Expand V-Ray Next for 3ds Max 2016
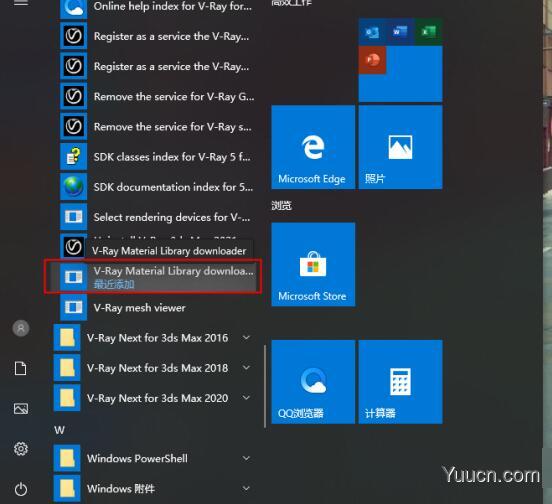The height and width of the screenshot is (504, 552). pyautogui.click(x=153, y=338)
